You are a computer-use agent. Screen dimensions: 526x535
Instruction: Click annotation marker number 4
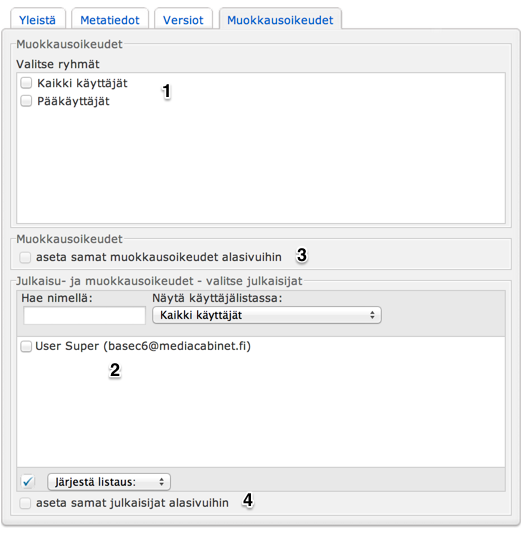pyautogui.click(x=248, y=500)
